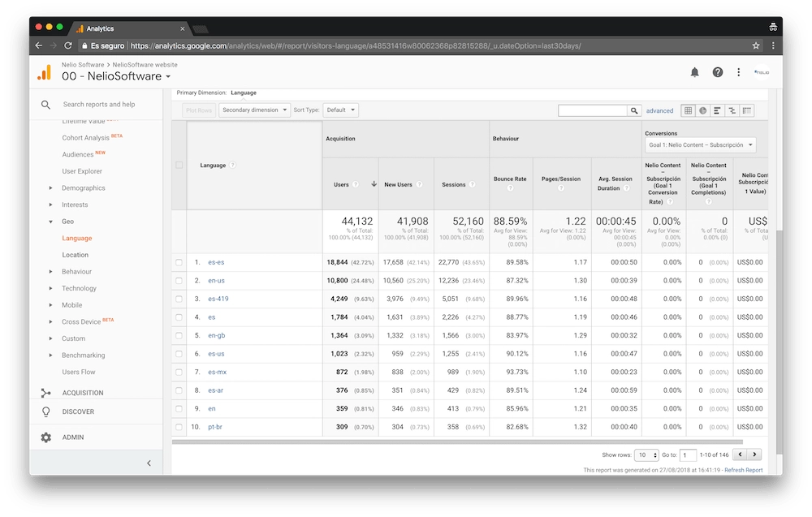The height and width of the screenshot is (517, 812).
Task: Check the es-mx row checkbox
Action: [179, 372]
